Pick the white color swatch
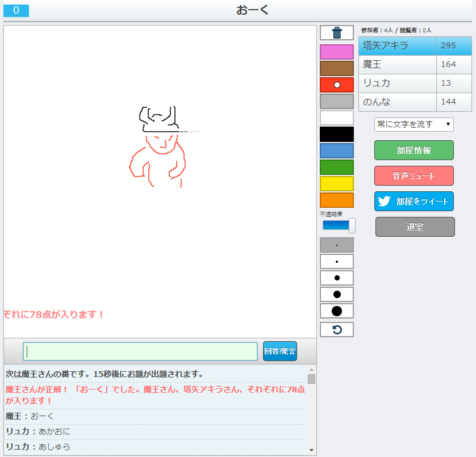This screenshot has width=476, height=457. tap(337, 118)
